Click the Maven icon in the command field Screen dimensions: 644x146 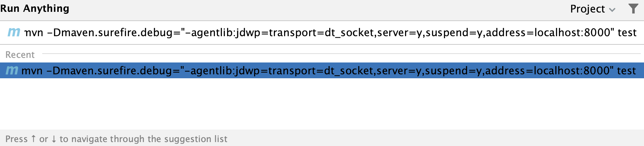point(14,32)
